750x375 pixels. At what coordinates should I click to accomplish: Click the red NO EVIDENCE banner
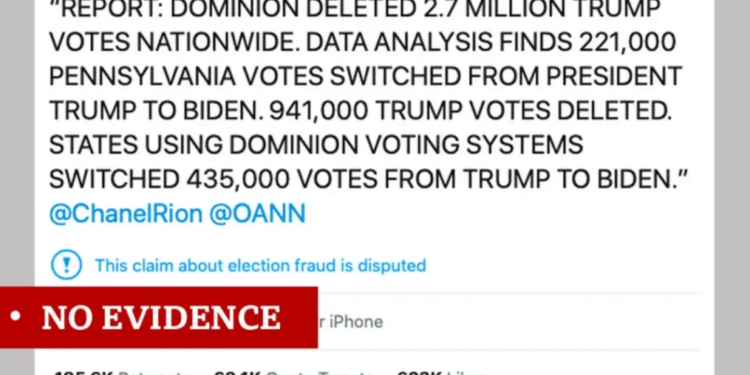click(159, 317)
